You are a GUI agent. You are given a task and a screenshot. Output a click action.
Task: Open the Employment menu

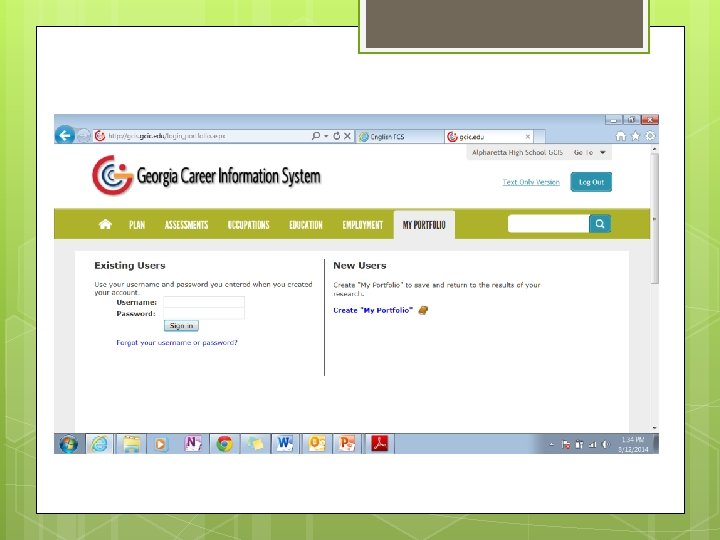[362, 225]
